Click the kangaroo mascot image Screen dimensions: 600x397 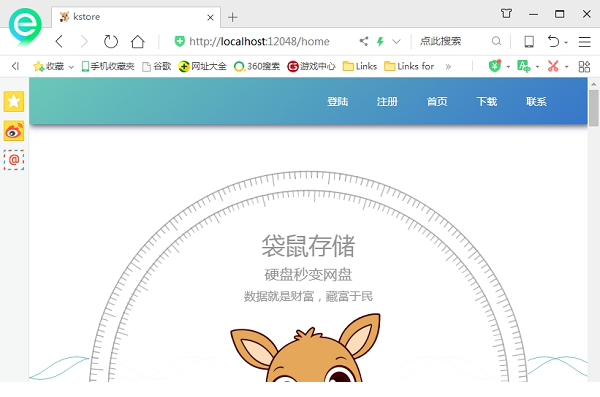pyautogui.click(x=305, y=348)
